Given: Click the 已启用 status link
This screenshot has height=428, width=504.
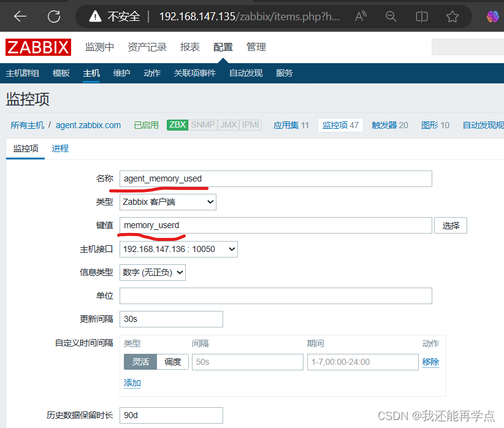Looking at the screenshot, I should click(x=146, y=125).
